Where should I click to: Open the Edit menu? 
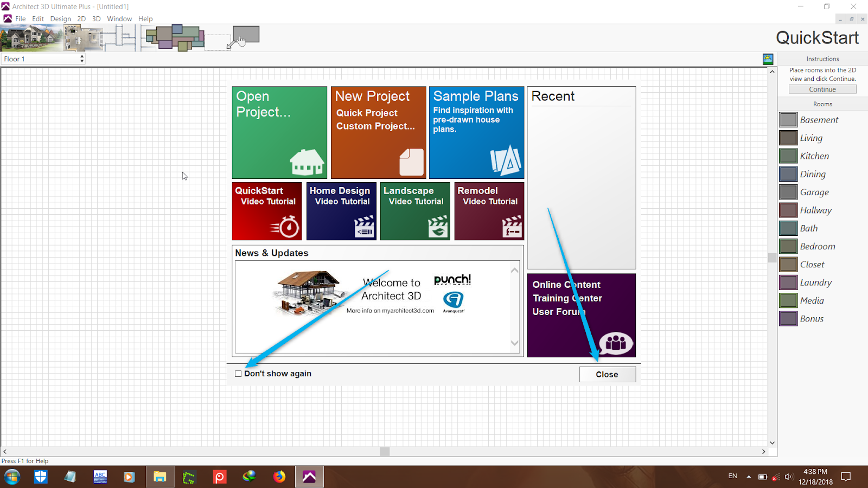coord(38,18)
